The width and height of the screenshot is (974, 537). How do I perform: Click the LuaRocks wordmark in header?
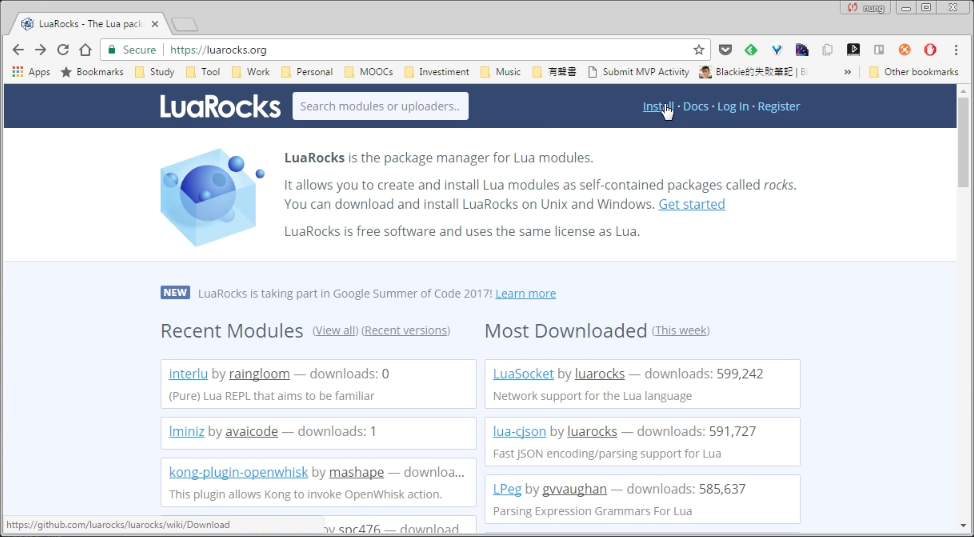click(221, 106)
